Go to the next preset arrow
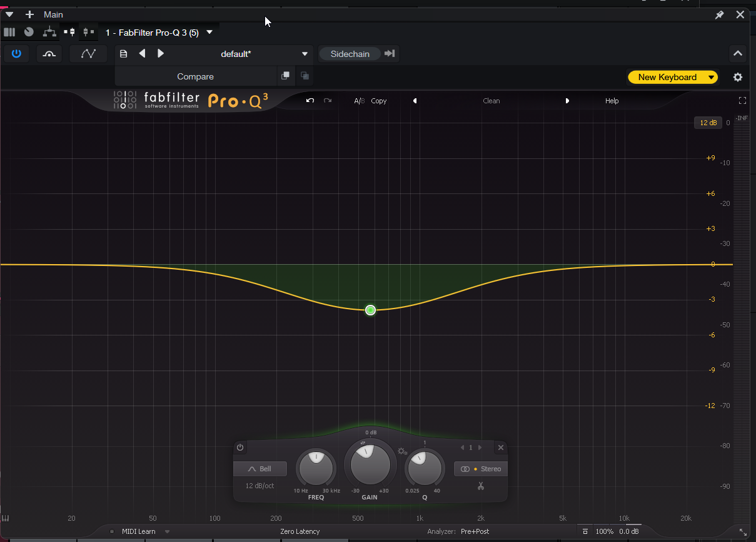This screenshot has height=542, width=756. tap(161, 54)
